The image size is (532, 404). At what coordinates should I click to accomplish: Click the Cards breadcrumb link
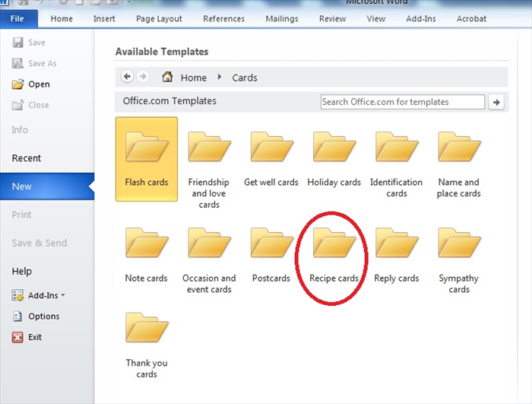(x=245, y=78)
